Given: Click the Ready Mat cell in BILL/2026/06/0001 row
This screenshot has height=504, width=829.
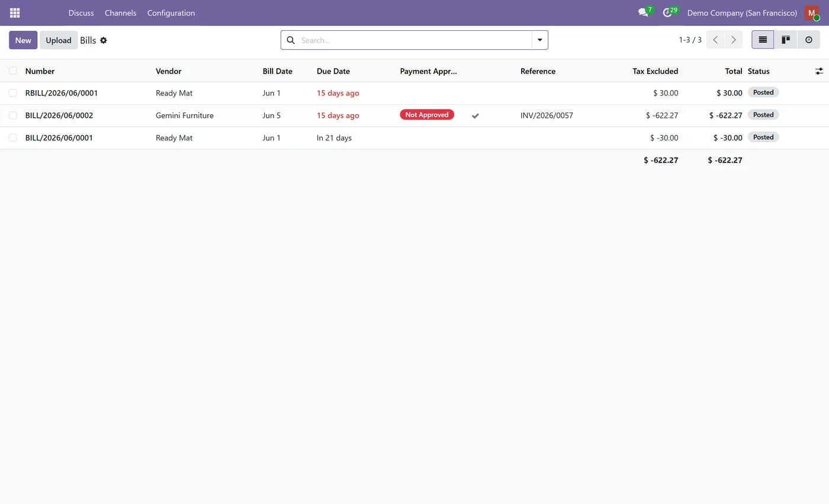Looking at the screenshot, I should click(174, 138).
